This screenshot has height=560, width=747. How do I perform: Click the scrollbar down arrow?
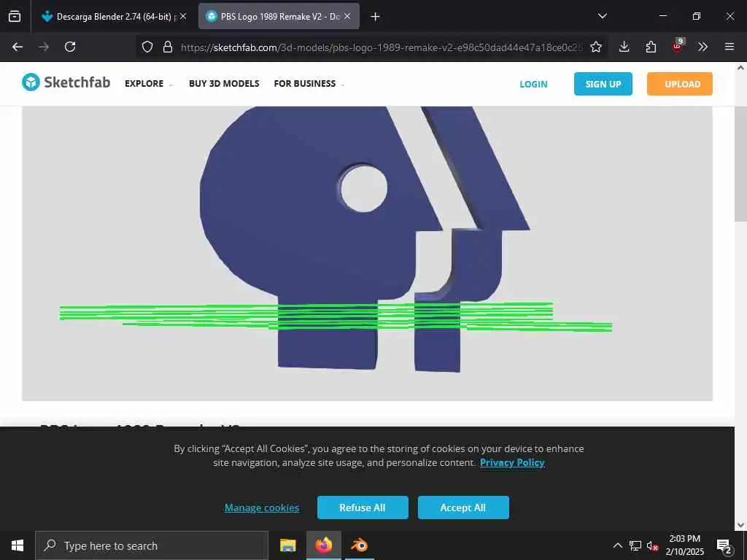click(740, 525)
